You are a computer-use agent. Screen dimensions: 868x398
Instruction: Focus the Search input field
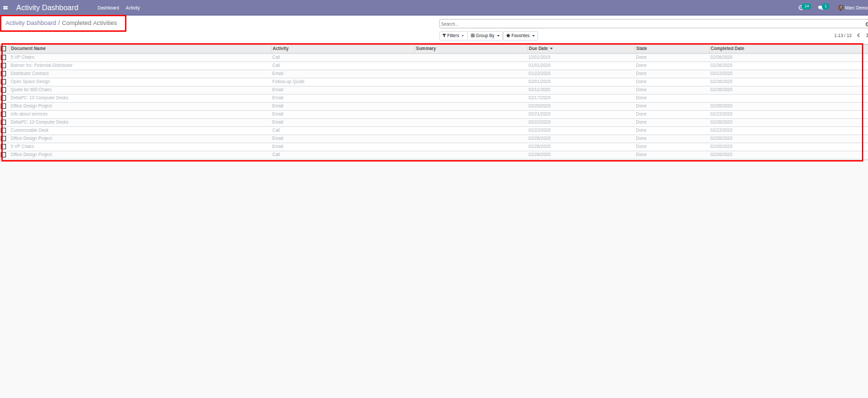pos(652,24)
